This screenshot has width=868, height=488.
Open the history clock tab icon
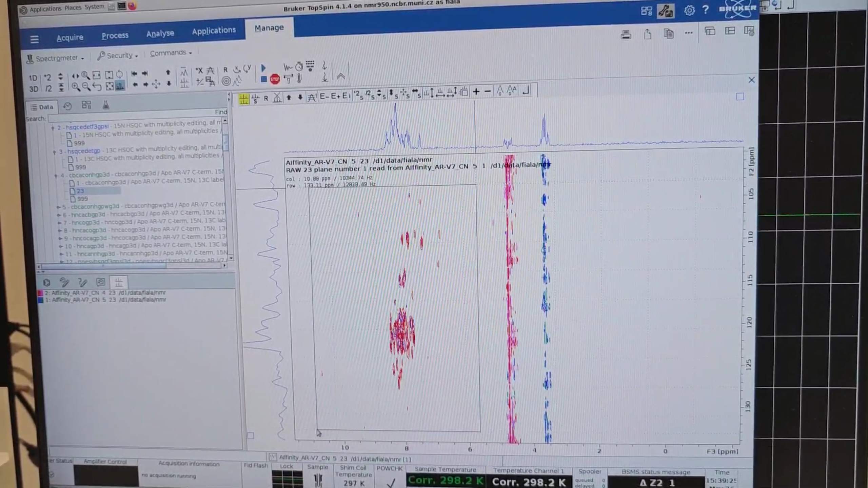click(67, 106)
